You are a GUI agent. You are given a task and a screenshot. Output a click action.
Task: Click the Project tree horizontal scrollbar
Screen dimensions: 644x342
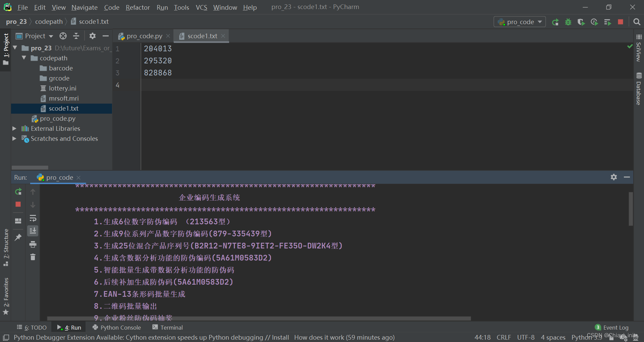[x=30, y=167]
